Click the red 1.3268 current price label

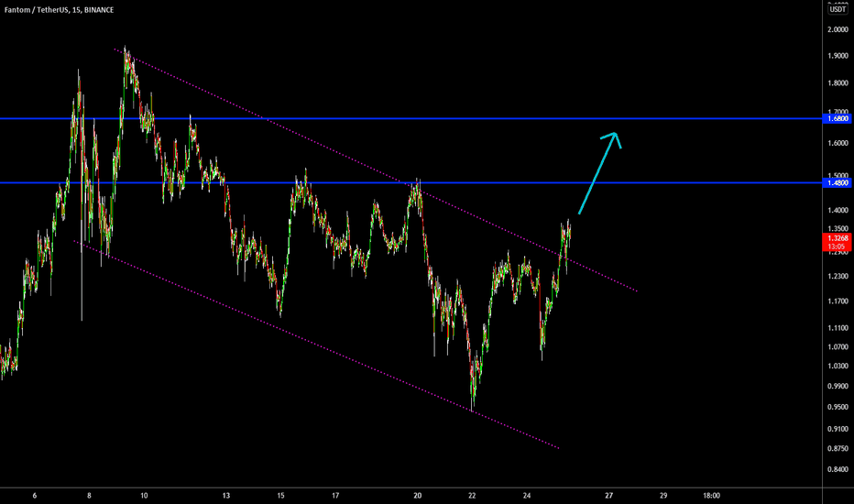pyautogui.click(x=838, y=238)
